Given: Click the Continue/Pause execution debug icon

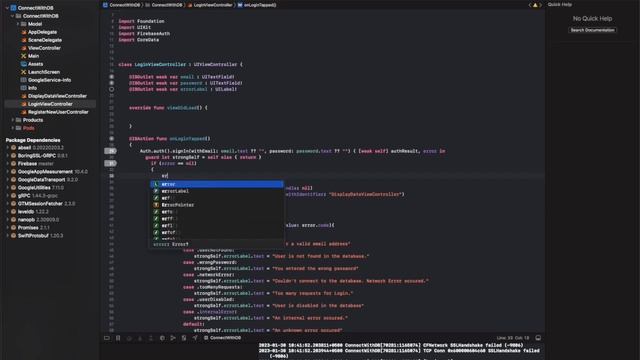Looking at the screenshot, I should click(129, 338).
